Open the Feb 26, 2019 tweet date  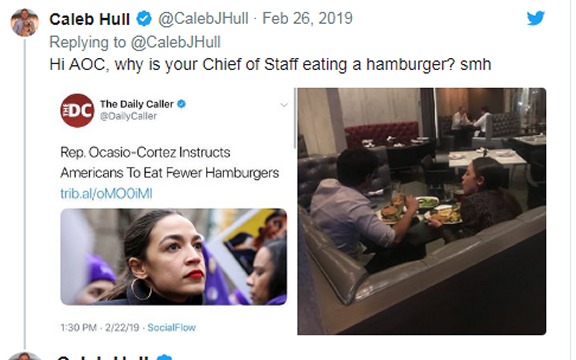pos(307,18)
